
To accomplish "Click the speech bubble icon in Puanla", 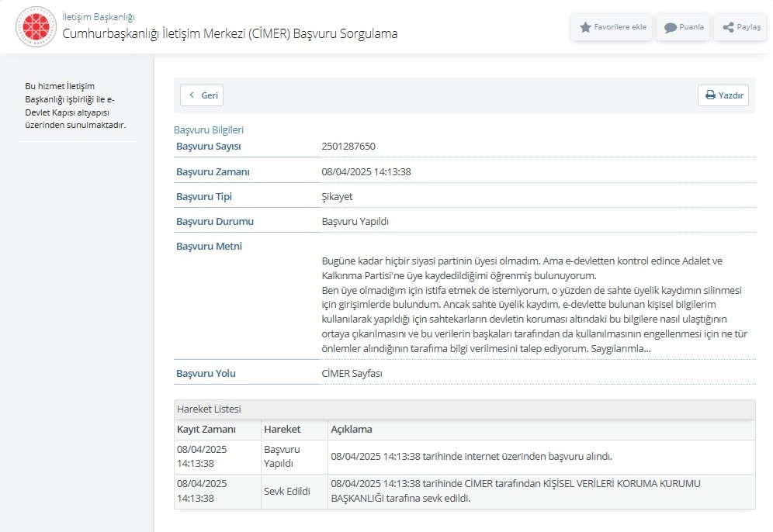I will (x=671, y=28).
